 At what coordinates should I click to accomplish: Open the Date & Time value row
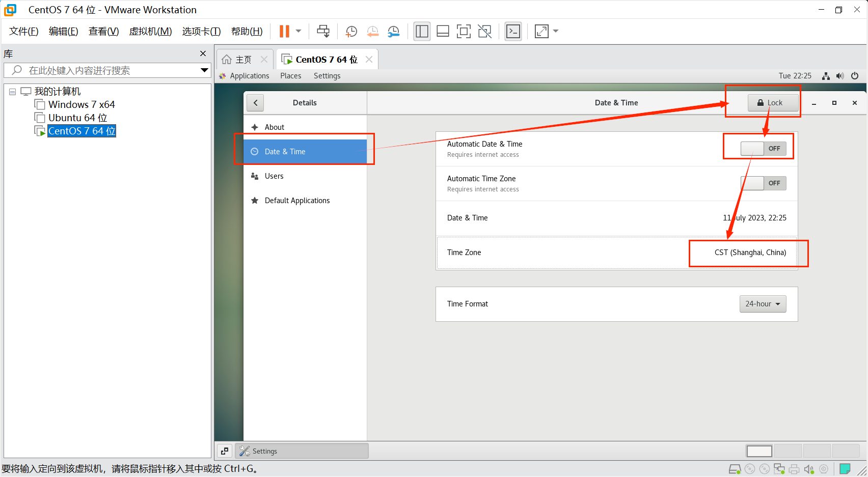pos(616,218)
